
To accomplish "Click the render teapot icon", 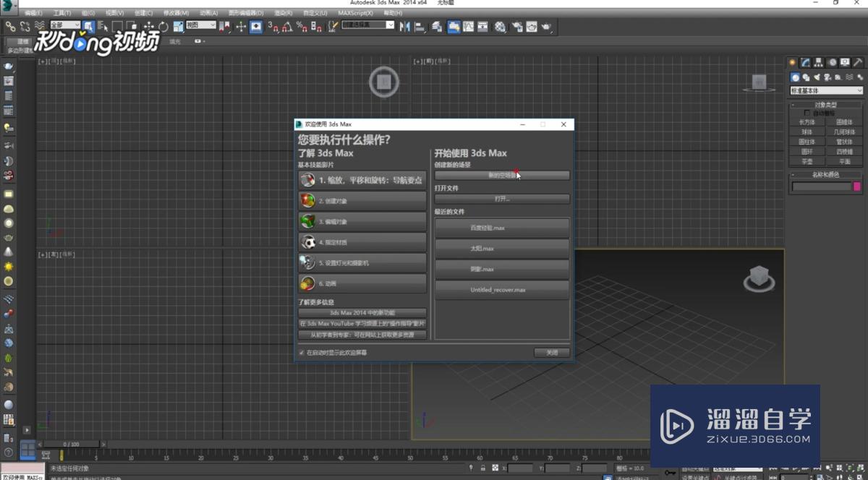I will [x=546, y=27].
